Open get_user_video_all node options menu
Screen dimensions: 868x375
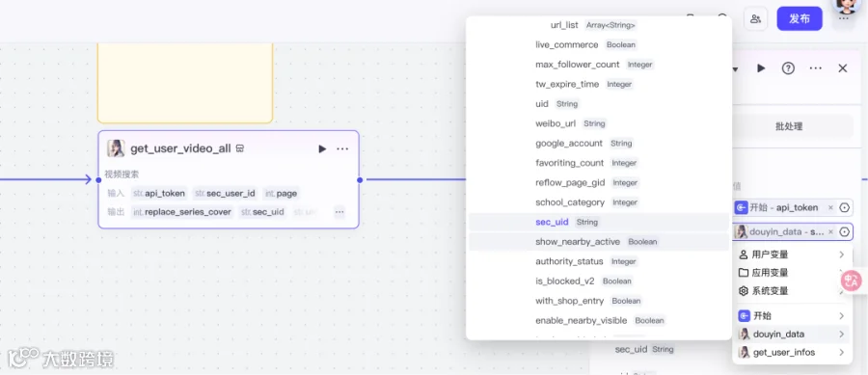(x=342, y=148)
